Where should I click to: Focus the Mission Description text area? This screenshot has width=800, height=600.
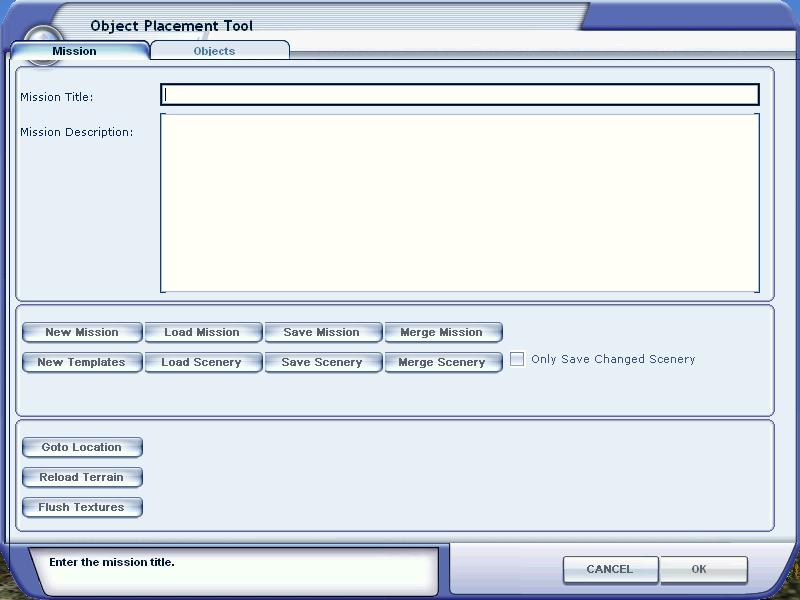tap(460, 203)
